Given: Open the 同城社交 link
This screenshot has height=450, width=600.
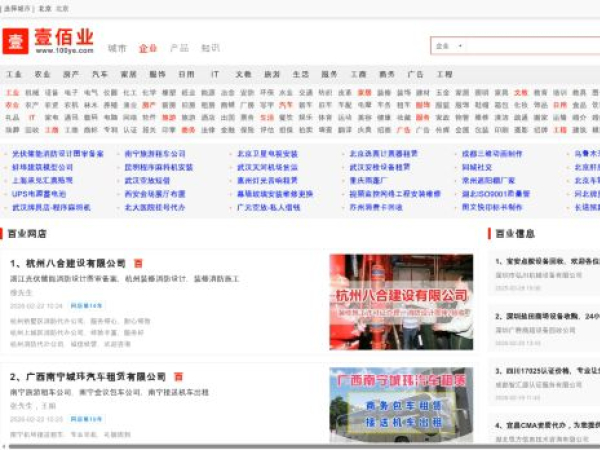Looking at the screenshot, I should [x=477, y=167].
